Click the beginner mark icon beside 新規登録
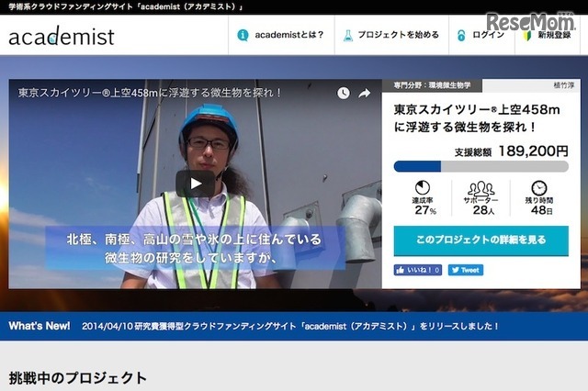Image resolution: width=588 pixels, height=391 pixels. pyautogui.click(x=527, y=36)
